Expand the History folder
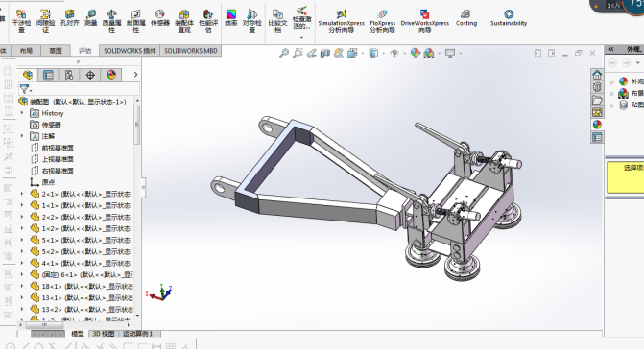Viewport: 644px width, 349px height. [x=22, y=113]
